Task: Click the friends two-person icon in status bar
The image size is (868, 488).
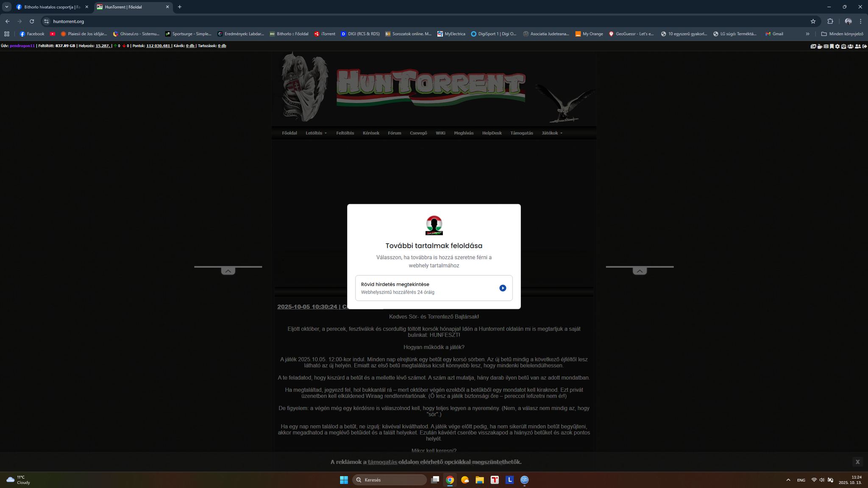Action: coord(858,46)
